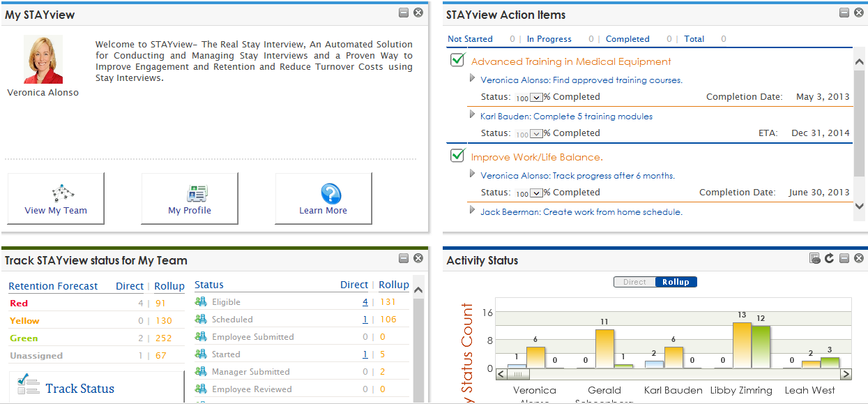Refresh the Activity Status panel
The image size is (868, 404).
tap(829, 259)
